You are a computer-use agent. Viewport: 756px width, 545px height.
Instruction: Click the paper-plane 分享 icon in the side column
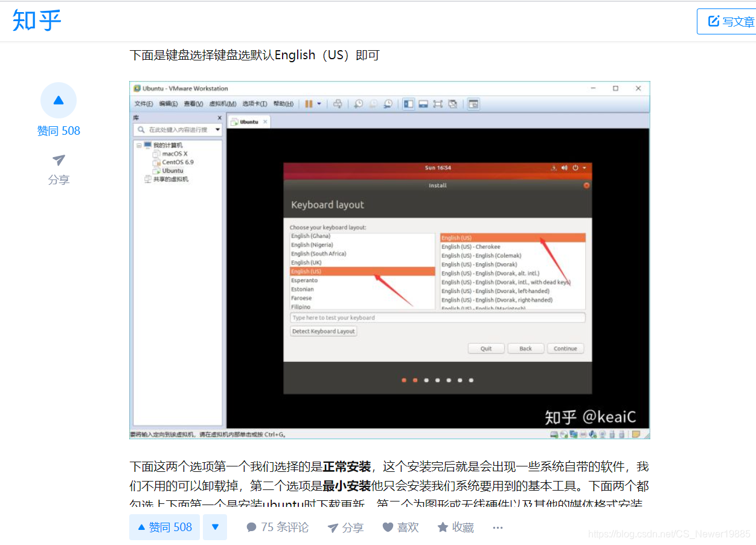click(x=59, y=160)
